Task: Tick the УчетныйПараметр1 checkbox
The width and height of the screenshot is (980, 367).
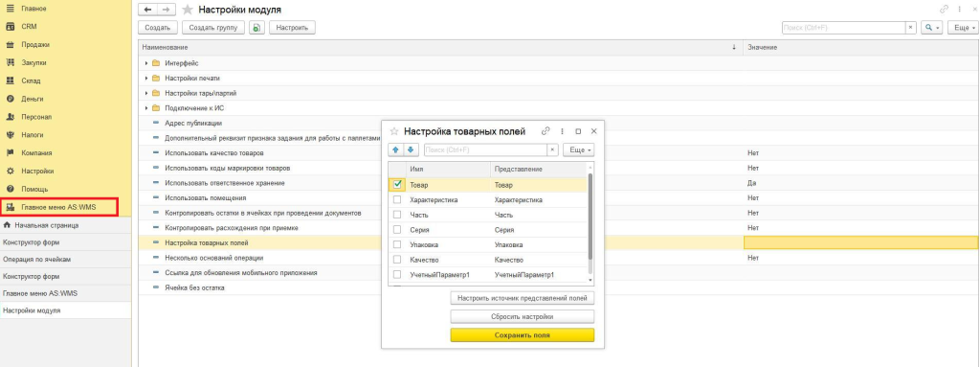Action: [397, 275]
